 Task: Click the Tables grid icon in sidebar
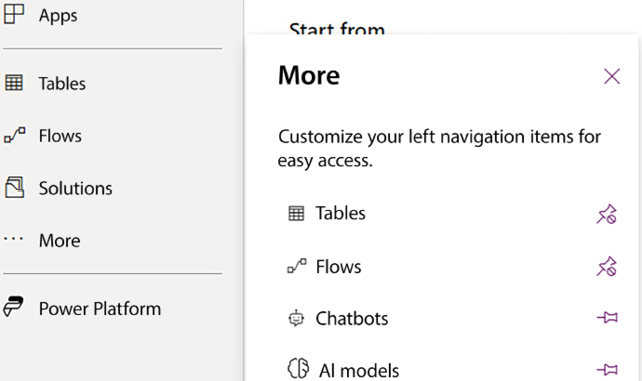pyautogui.click(x=14, y=83)
